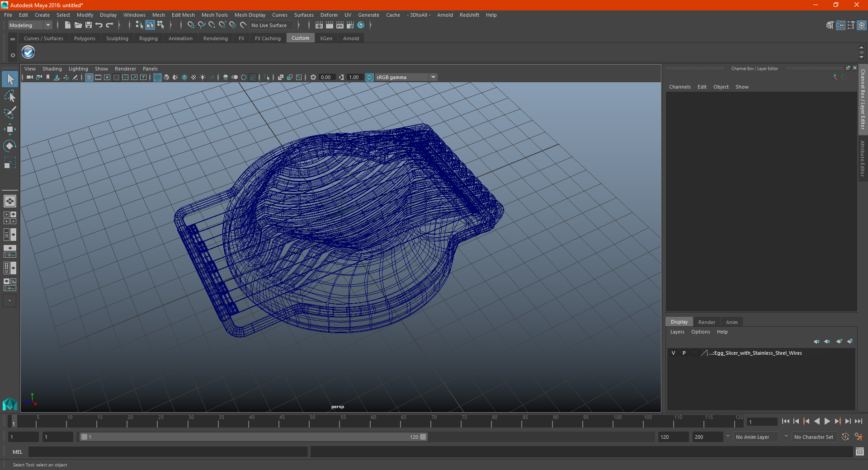
Task: Enable snap to points
Action: coord(212,25)
